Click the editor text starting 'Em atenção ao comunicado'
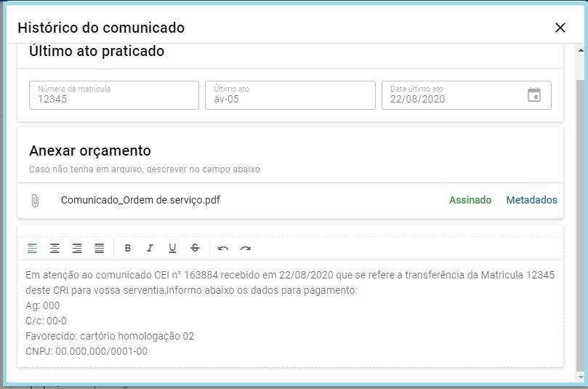Viewport: 588px width, 389px height. pos(290,282)
